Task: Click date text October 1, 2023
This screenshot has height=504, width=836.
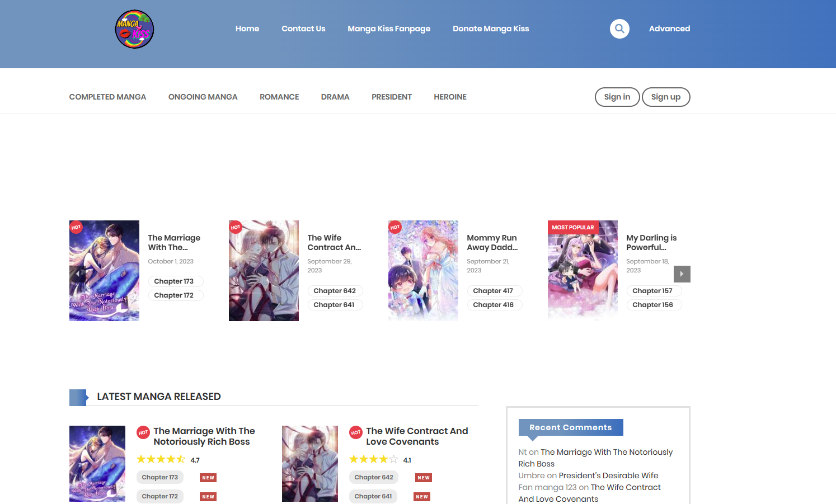Action: pos(171,261)
